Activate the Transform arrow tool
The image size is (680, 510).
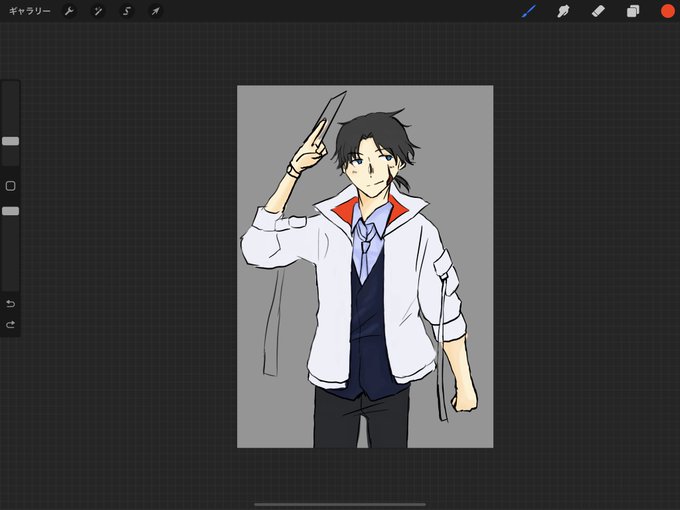[x=155, y=11]
